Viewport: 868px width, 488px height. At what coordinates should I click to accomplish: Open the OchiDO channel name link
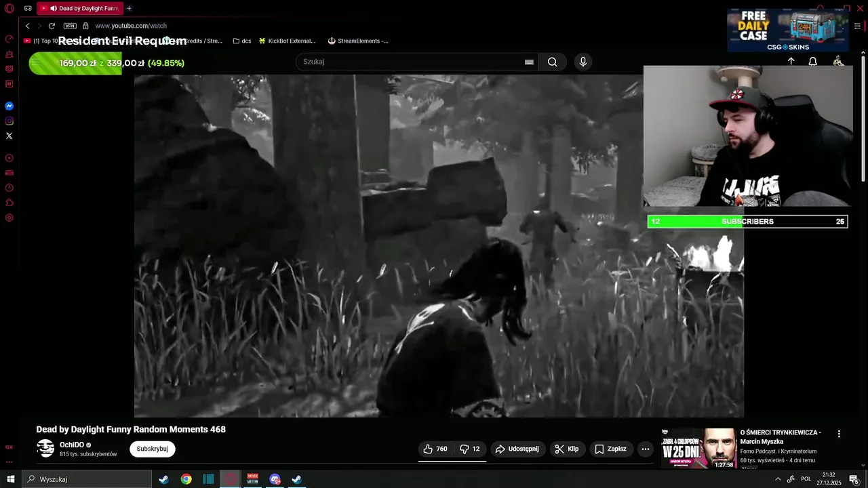pos(72,445)
